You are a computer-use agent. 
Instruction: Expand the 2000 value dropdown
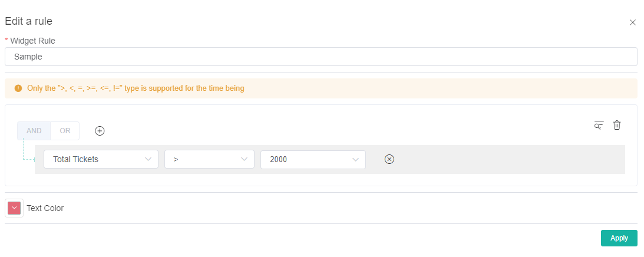(313, 159)
